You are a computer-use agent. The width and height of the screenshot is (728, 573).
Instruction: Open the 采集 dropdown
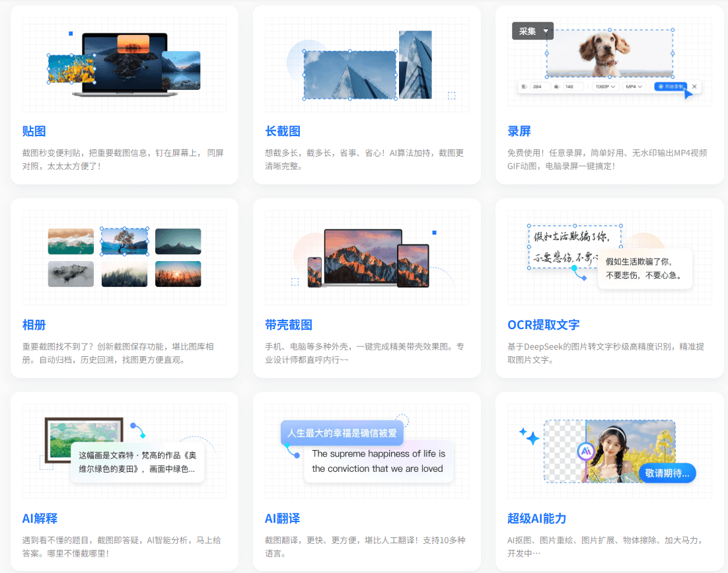point(532,31)
